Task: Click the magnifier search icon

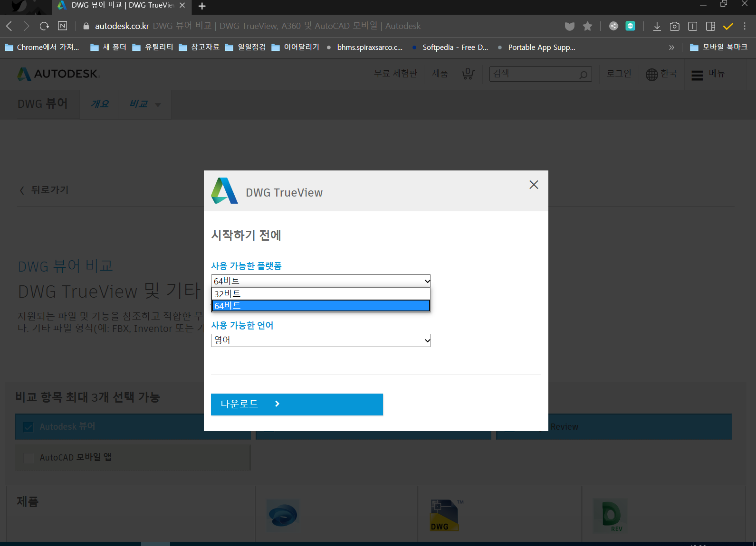Action: 583,75
